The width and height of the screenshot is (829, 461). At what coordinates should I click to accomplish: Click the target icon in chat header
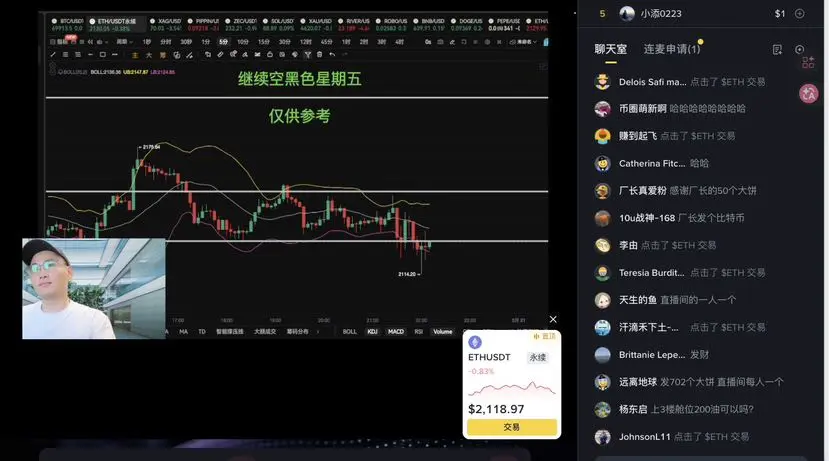click(x=799, y=49)
